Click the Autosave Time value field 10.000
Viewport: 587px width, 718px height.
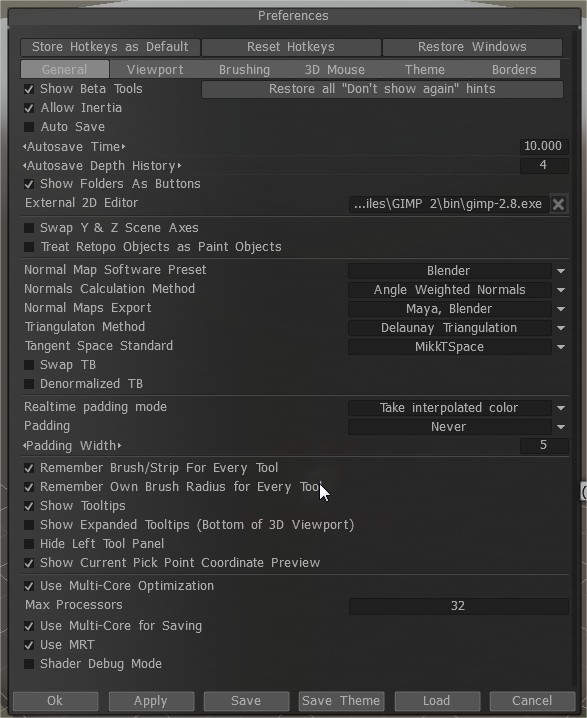544,146
